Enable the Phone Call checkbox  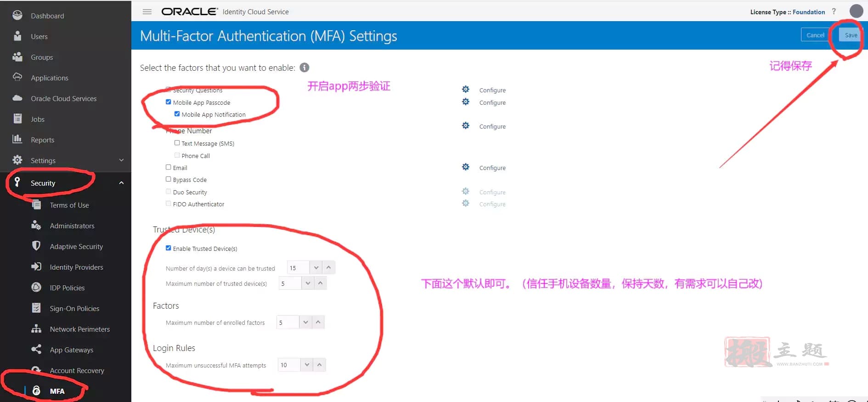click(177, 155)
